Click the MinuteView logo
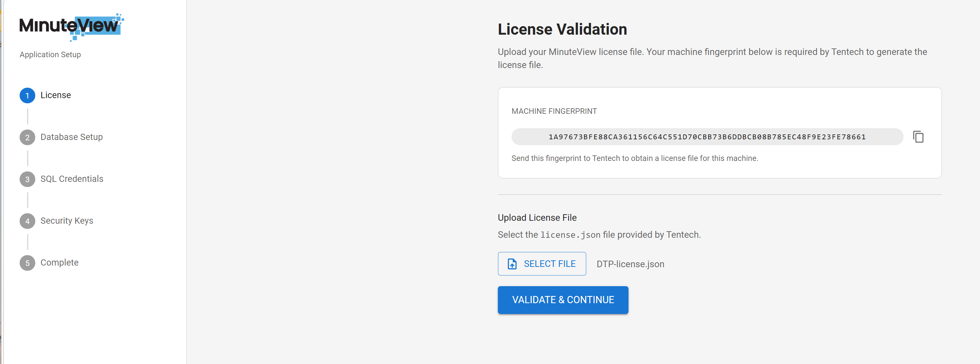Screen dimensions: 980x364 coord(70,26)
